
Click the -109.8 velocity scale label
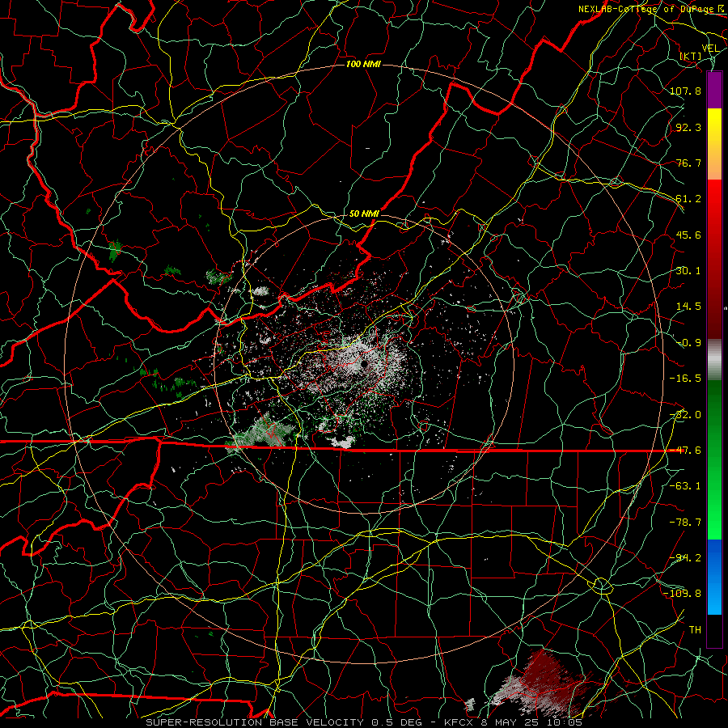(682, 594)
